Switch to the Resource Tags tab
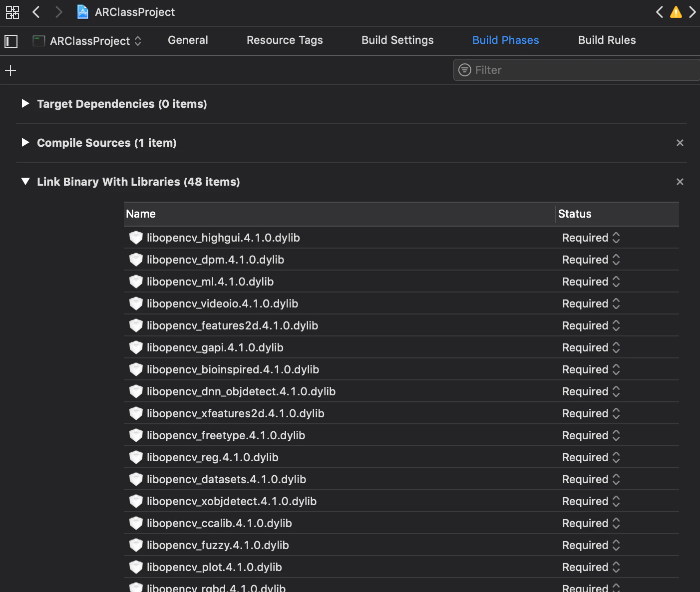This screenshot has height=592, width=700. tap(285, 40)
